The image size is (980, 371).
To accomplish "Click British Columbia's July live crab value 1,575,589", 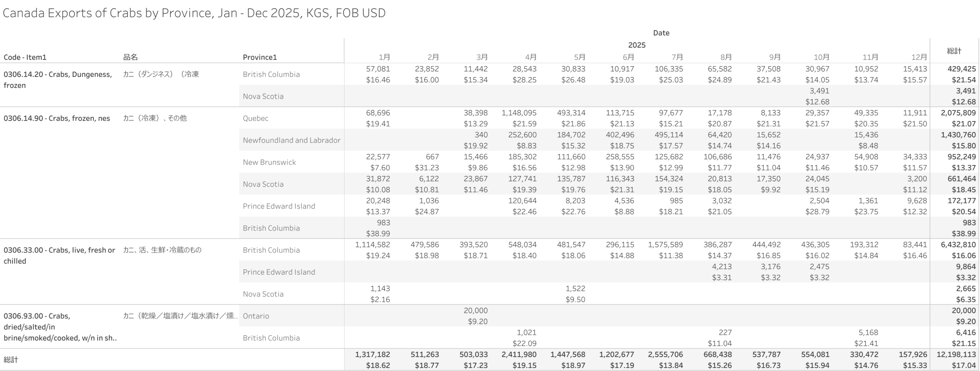I will pos(665,245).
